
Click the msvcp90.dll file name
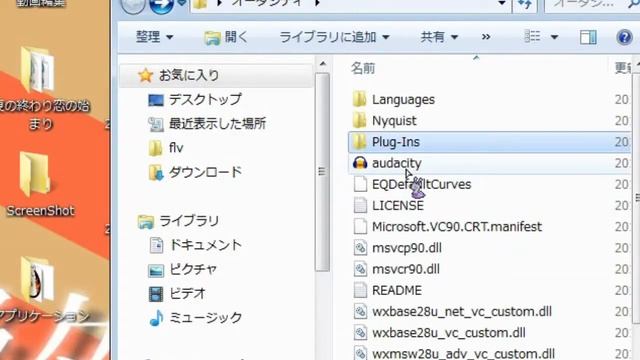pyautogui.click(x=407, y=248)
